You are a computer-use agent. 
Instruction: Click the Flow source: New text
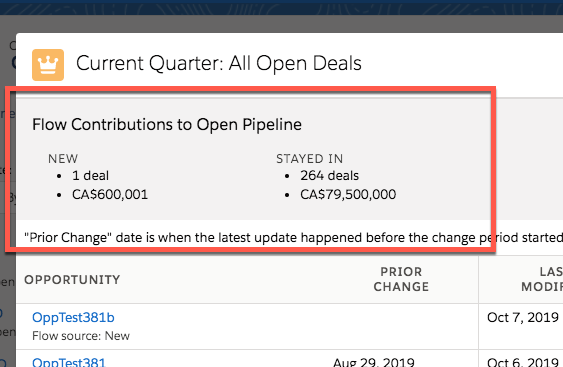[x=81, y=336]
